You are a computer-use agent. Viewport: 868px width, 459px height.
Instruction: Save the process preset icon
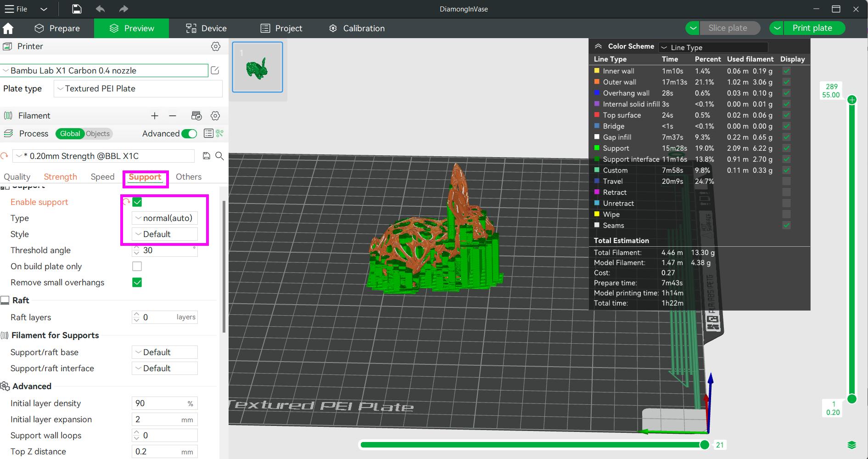point(207,156)
